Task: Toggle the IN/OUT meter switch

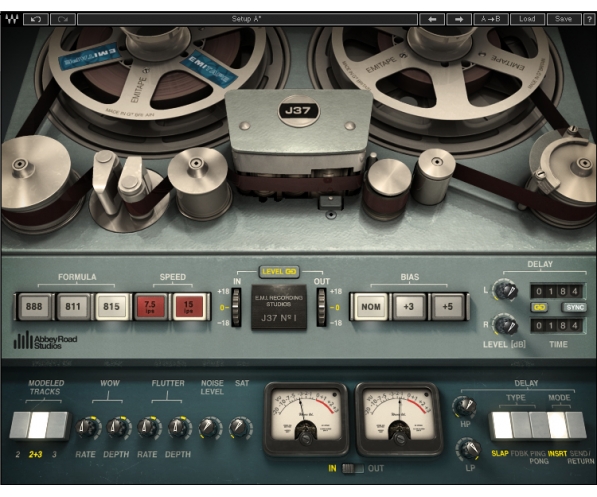Action: click(x=353, y=468)
